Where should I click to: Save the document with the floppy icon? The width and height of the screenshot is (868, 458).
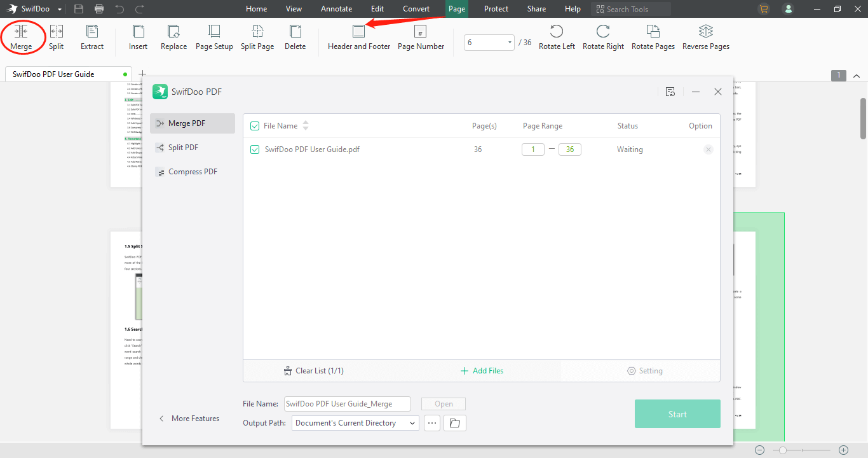[x=79, y=9]
